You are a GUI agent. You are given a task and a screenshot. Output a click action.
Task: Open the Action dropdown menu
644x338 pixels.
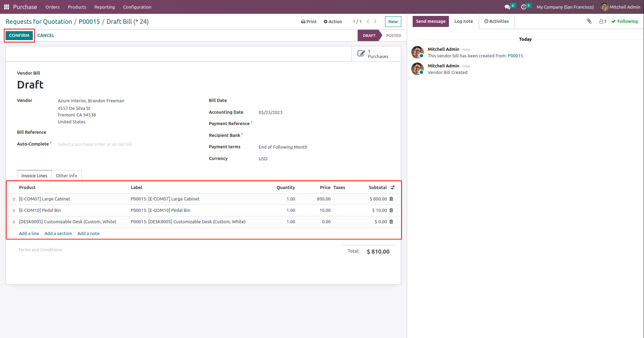coord(333,21)
